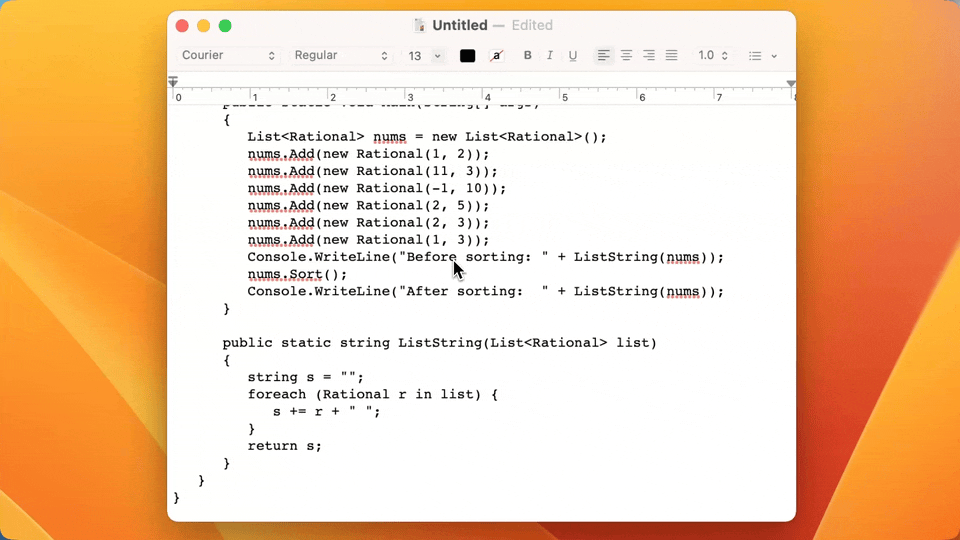Open the 1.0 line spacing dropdown
This screenshot has width=960, height=540.
tap(713, 56)
